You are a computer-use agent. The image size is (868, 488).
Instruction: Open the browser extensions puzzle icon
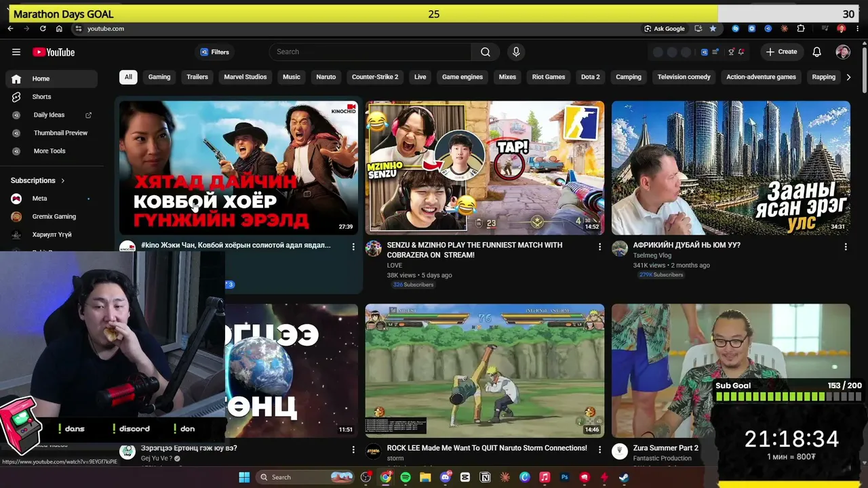(x=801, y=28)
